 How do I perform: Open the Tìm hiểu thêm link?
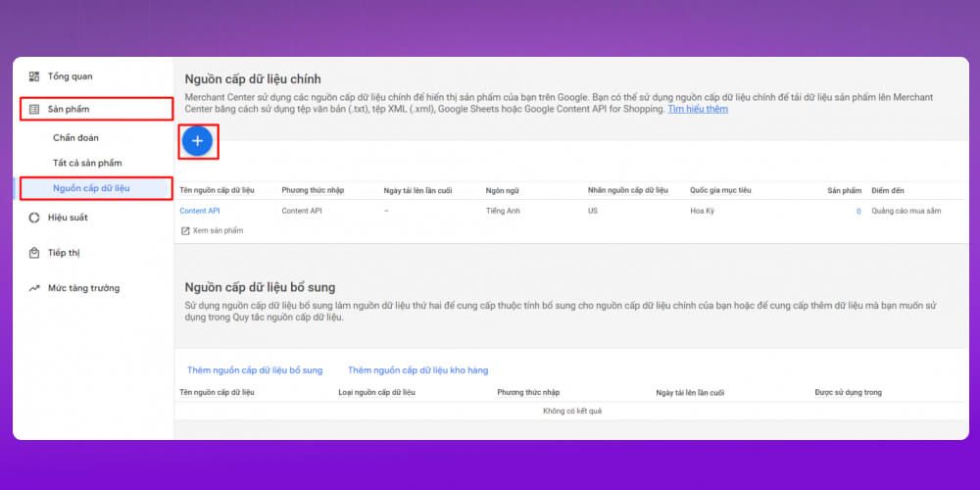point(698,110)
